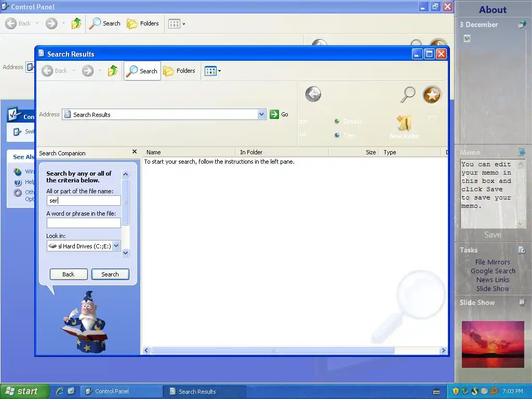The width and height of the screenshot is (532, 399).
Task: Open Folders view in Search Results toolbar
Action: 179,71
